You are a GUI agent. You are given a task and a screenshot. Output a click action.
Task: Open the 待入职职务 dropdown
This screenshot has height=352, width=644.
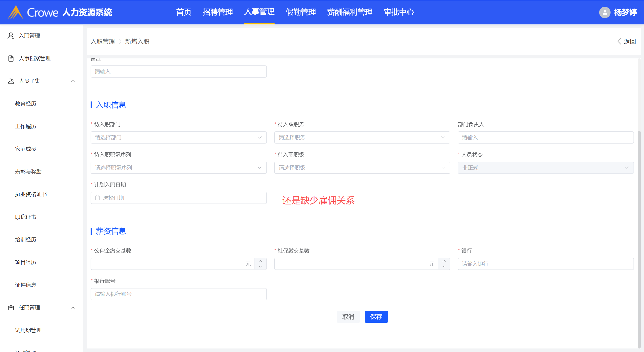[x=362, y=137]
